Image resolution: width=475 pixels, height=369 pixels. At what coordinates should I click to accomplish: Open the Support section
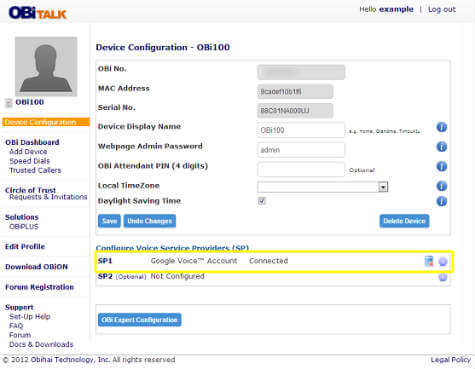(x=19, y=307)
